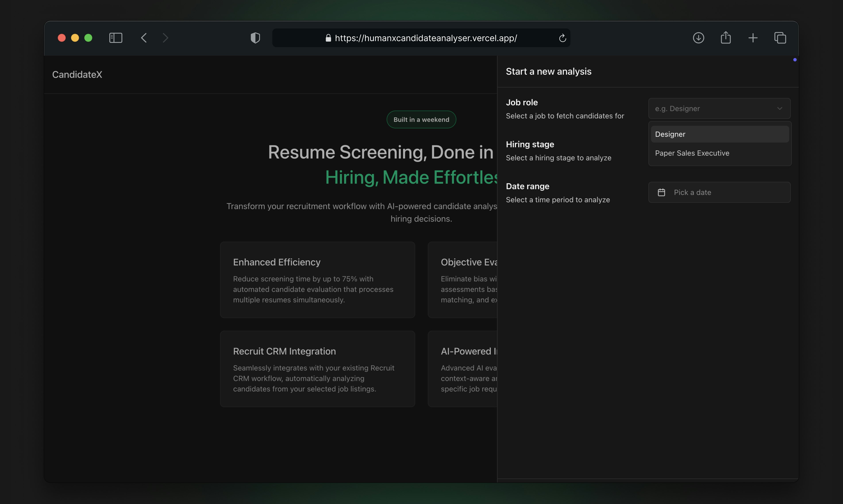Reload the page with refresh icon
This screenshot has height=504, width=843.
(562, 38)
